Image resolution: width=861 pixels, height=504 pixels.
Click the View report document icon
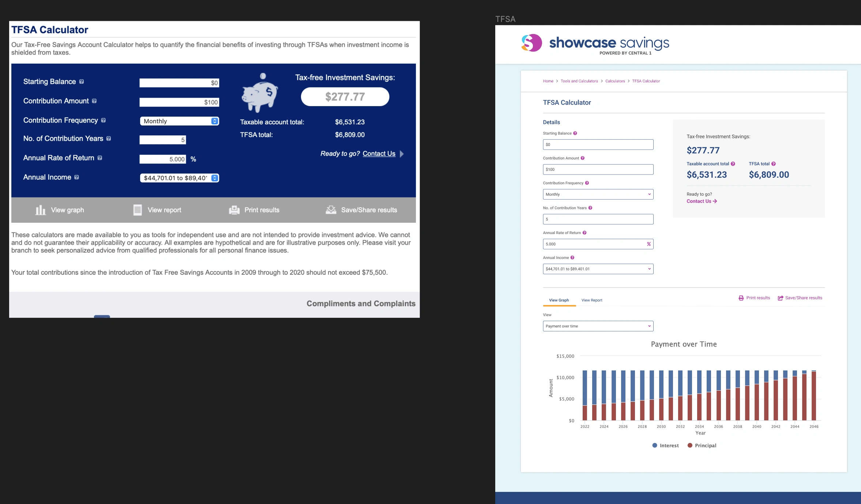coord(138,210)
